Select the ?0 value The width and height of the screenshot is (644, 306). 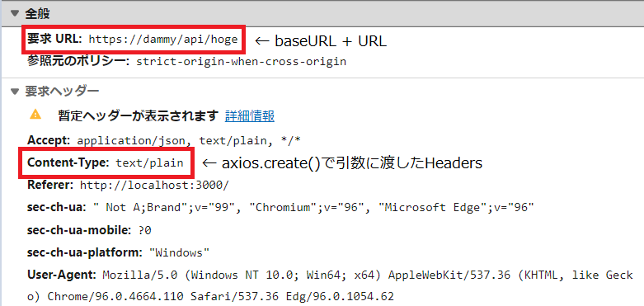coord(145,230)
